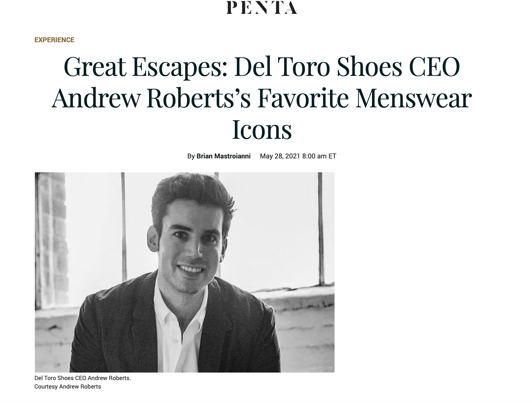
Task: Click the word "Favorite" in the headline
Action: (x=303, y=98)
